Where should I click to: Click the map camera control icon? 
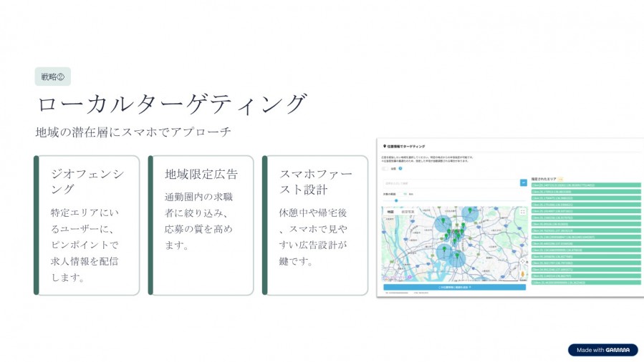click(x=522, y=262)
